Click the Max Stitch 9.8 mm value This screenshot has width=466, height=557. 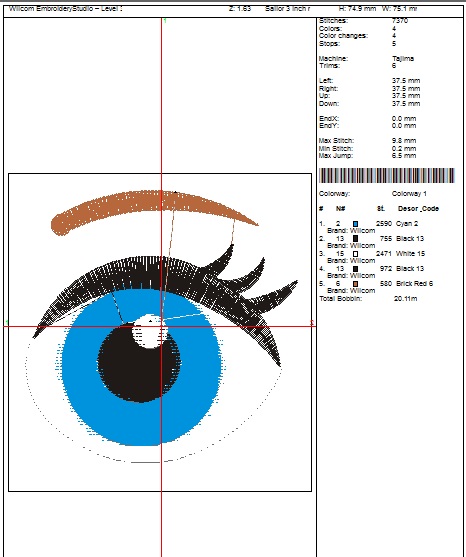[x=404, y=141]
